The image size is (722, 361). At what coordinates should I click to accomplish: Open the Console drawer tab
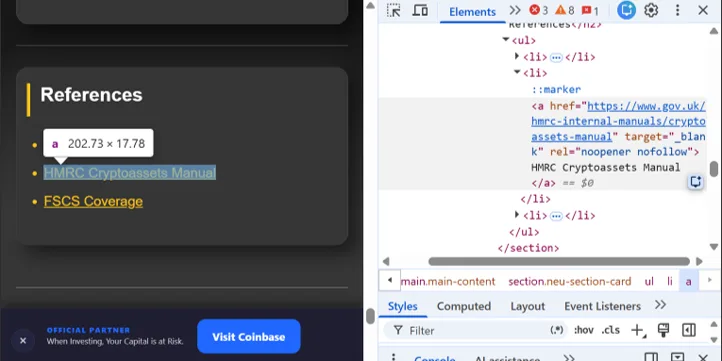(434, 358)
